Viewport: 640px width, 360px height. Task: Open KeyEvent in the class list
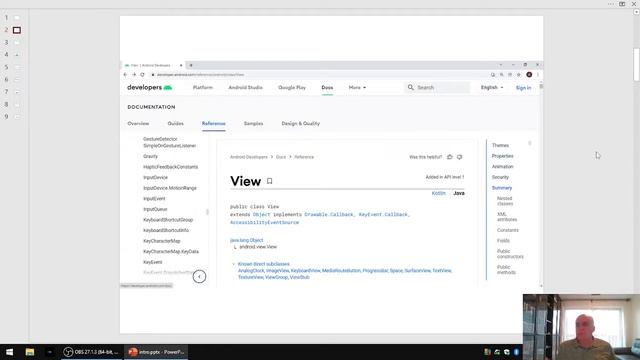(152, 262)
